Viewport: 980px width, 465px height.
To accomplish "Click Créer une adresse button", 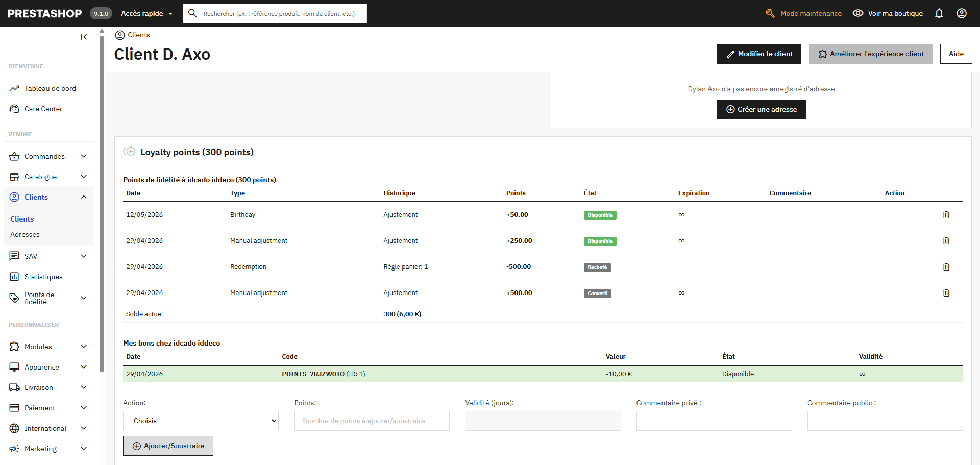I will pos(761,109).
